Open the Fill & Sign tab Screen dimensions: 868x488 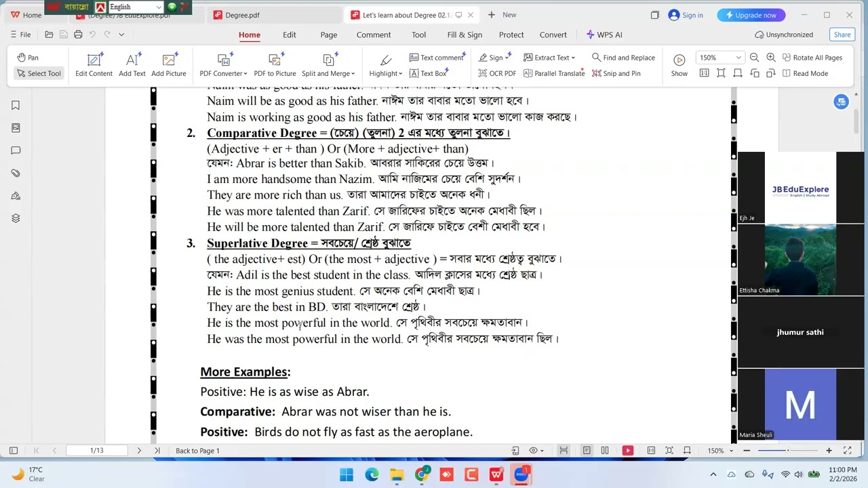[465, 35]
